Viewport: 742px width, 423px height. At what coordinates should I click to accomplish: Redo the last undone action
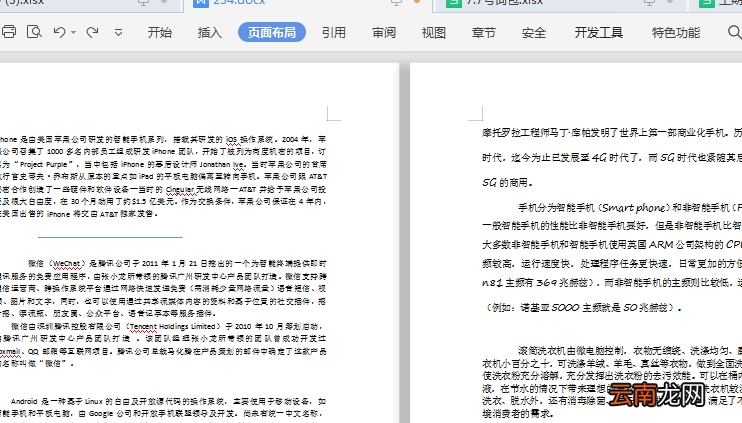click(x=92, y=32)
